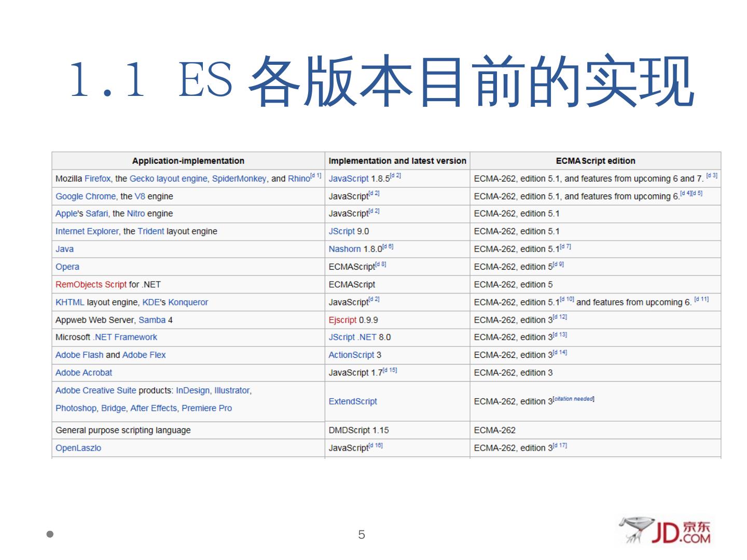This screenshot has height=560, width=747.
Task: Click the ECMAScript edition column header
Action: 596,161
